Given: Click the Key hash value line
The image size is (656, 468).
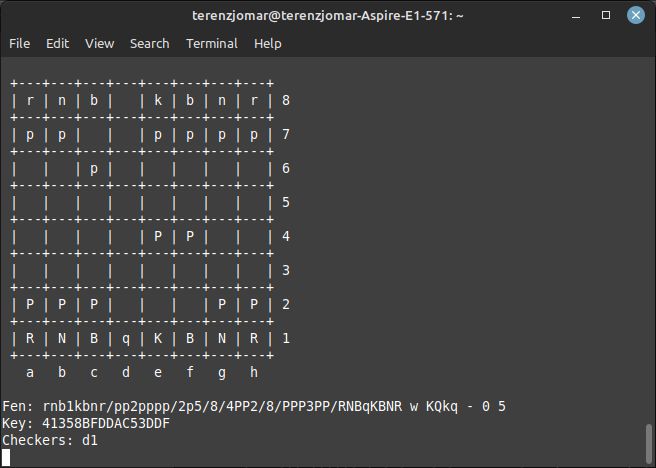Looking at the screenshot, I should pos(86,424).
